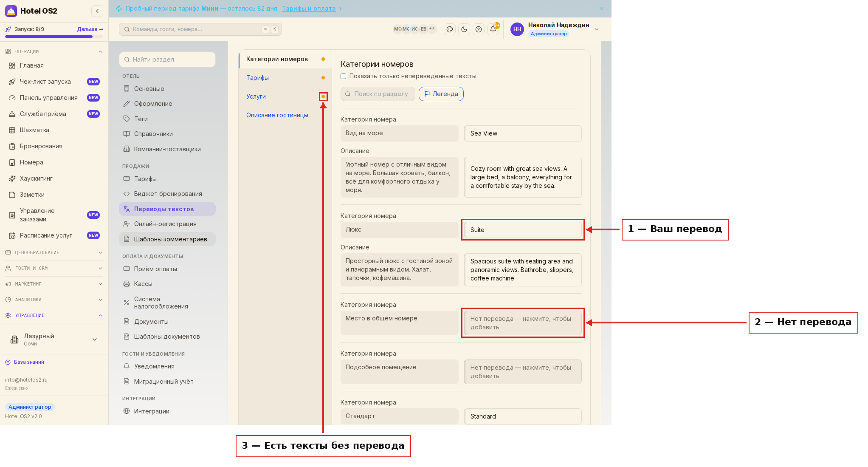
Task: Open the help question-mark icon
Action: coord(479,29)
